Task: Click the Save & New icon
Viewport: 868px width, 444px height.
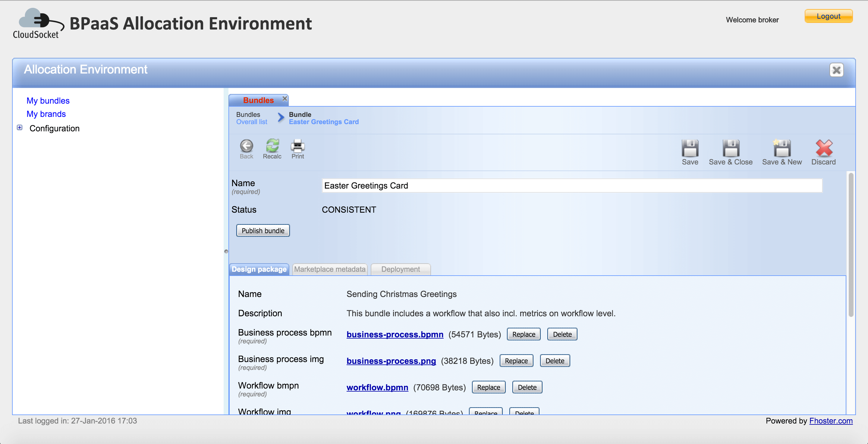Action: click(x=782, y=149)
